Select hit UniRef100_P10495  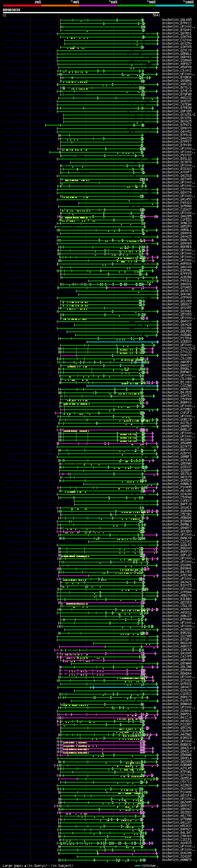177,487
